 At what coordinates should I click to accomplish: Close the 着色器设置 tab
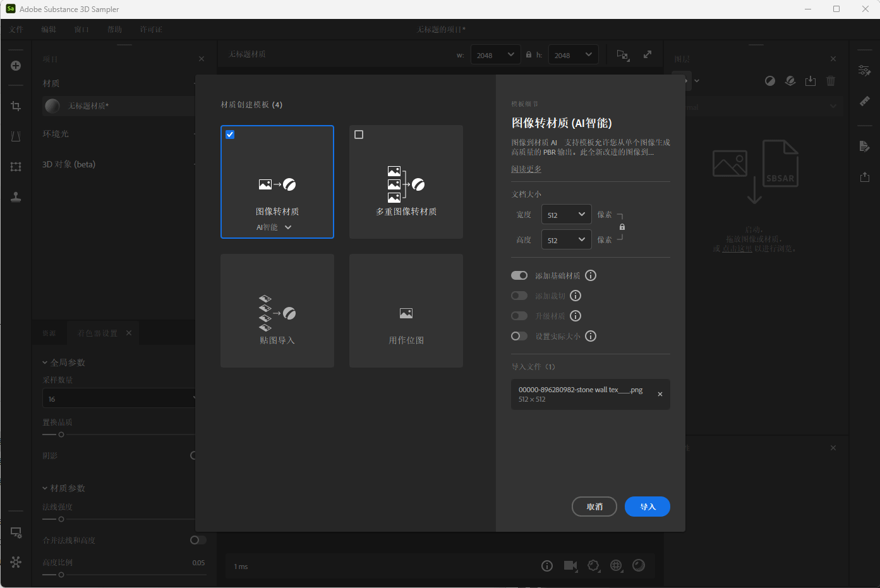(x=129, y=333)
